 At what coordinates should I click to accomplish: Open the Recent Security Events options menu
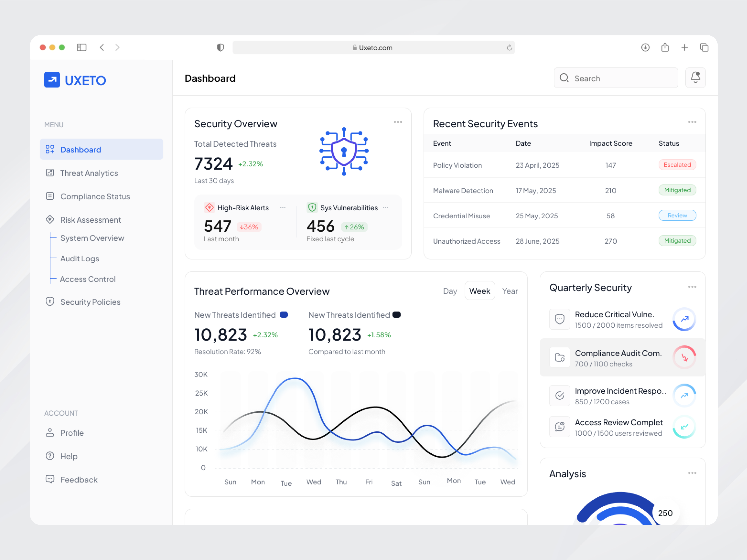(692, 122)
